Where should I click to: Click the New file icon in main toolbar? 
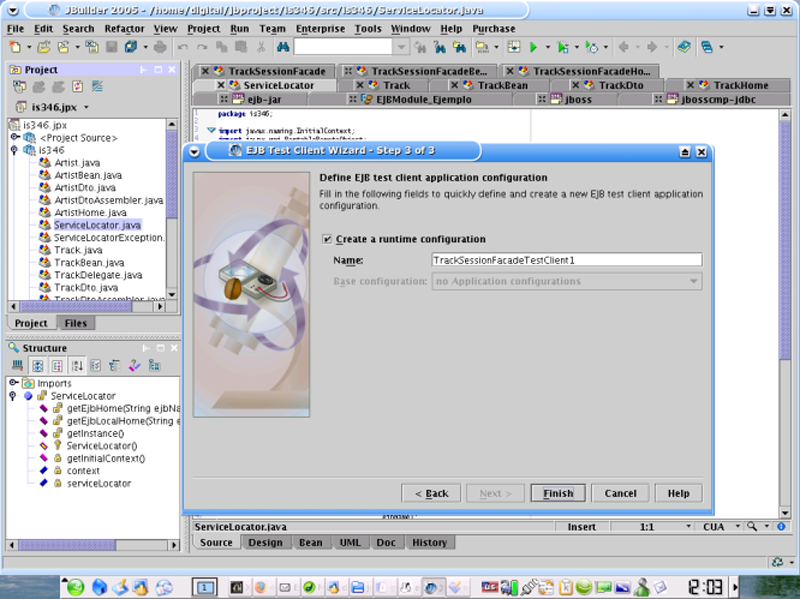click(15, 47)
